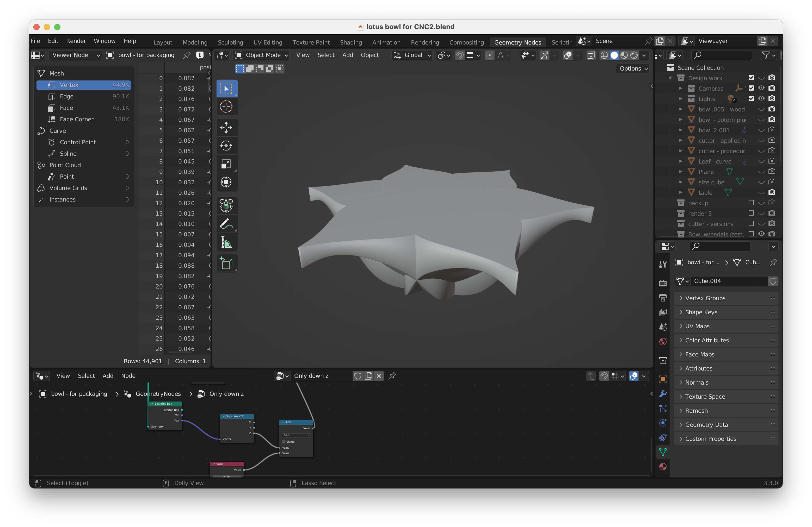Click the GeometryNodes breadcrumb
This screenshot has width=812, height=527.
coord(158,394)
